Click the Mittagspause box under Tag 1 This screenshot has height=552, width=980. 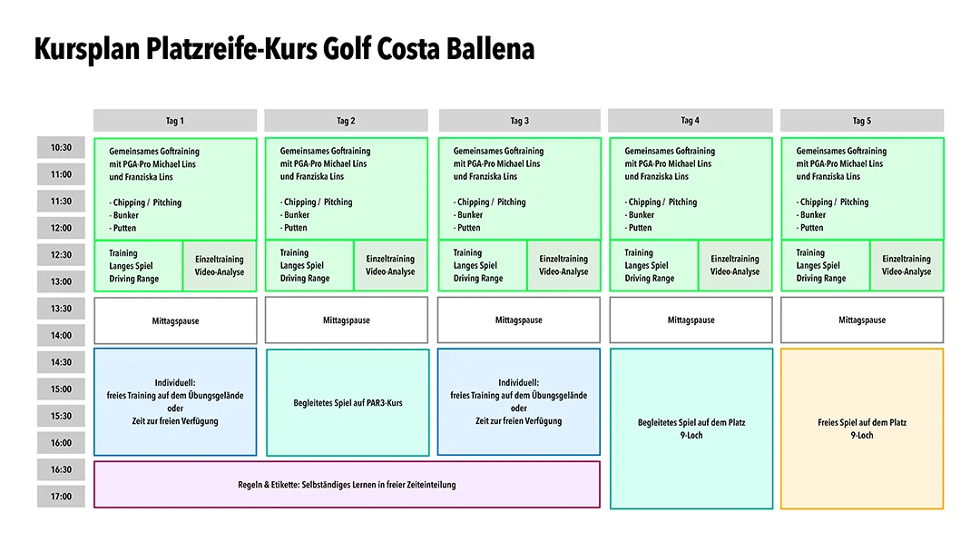(x=175, y=320)
